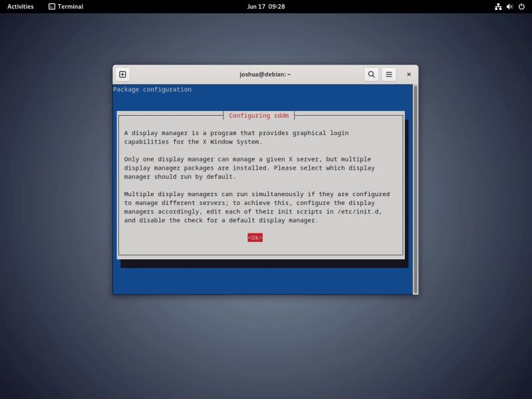
Task: Click the search magnifier icon in Terminal
Action: 372,74
